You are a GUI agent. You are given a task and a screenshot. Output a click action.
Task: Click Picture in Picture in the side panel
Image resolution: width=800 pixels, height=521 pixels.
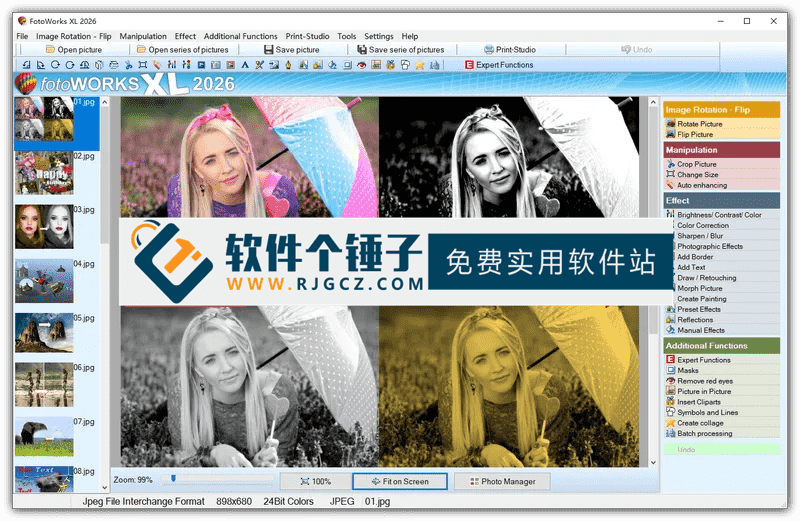[704, 391]
